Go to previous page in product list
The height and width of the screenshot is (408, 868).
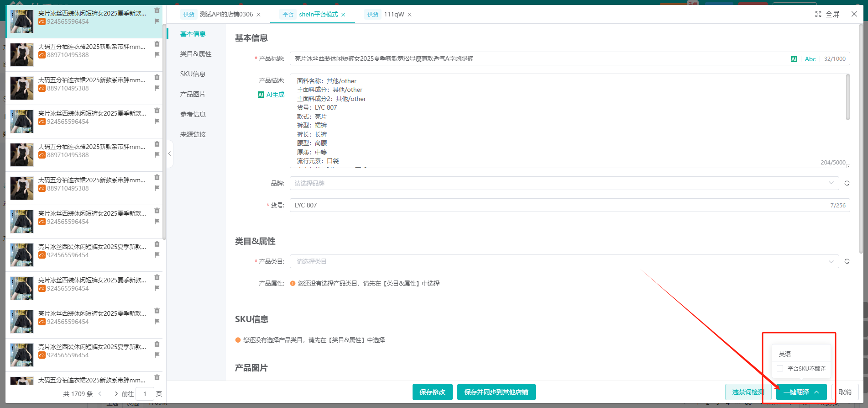click(100, 394)
